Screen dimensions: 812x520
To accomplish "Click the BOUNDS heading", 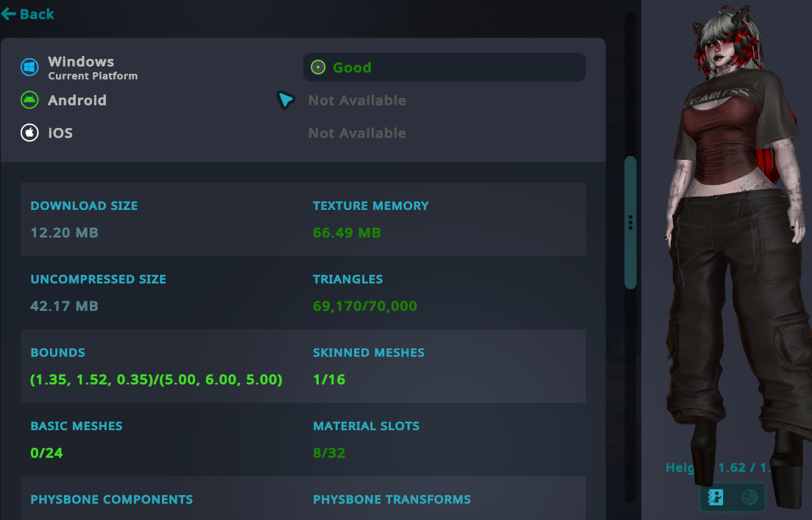I will click(x=57, y=353).
